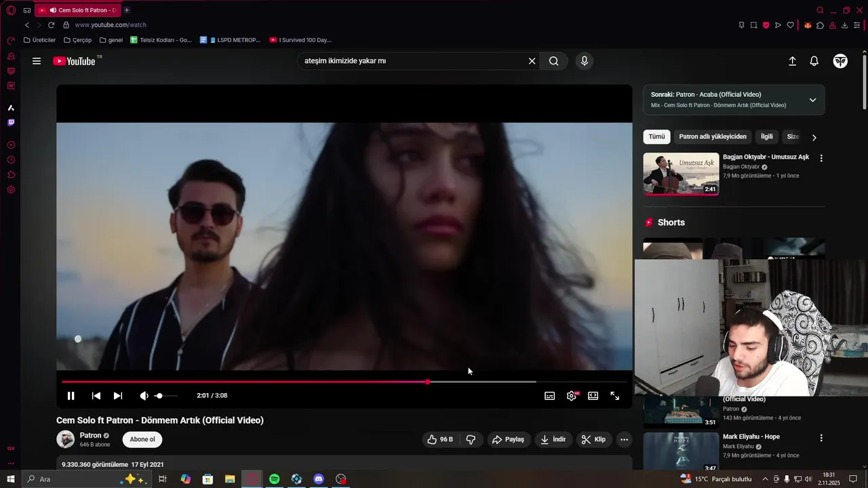Screen dimensions: 868x488
Task: Start voice search with the microphone
Action: pyautogui.click(x=585, y=61)
